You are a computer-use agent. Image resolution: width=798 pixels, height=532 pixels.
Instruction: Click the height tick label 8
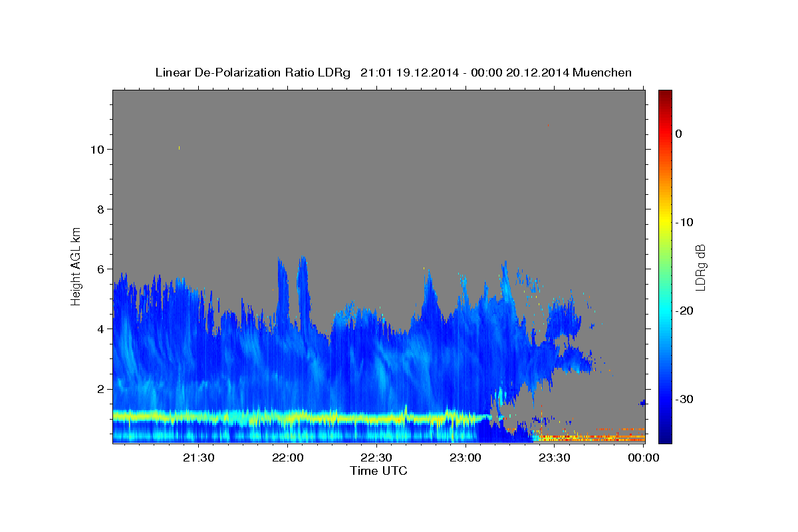click(x=100, y=209)
